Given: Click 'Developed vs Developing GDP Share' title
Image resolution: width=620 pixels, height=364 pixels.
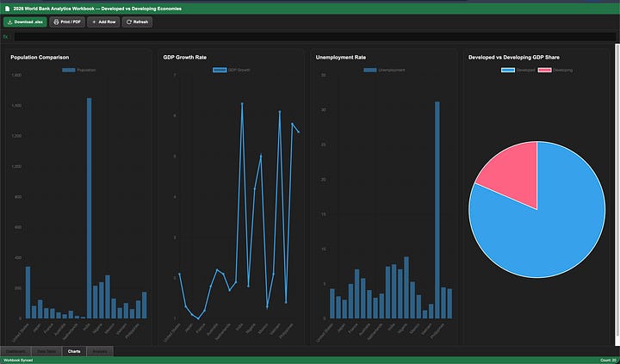Looking at the screenshot, I should click(513, 58).
